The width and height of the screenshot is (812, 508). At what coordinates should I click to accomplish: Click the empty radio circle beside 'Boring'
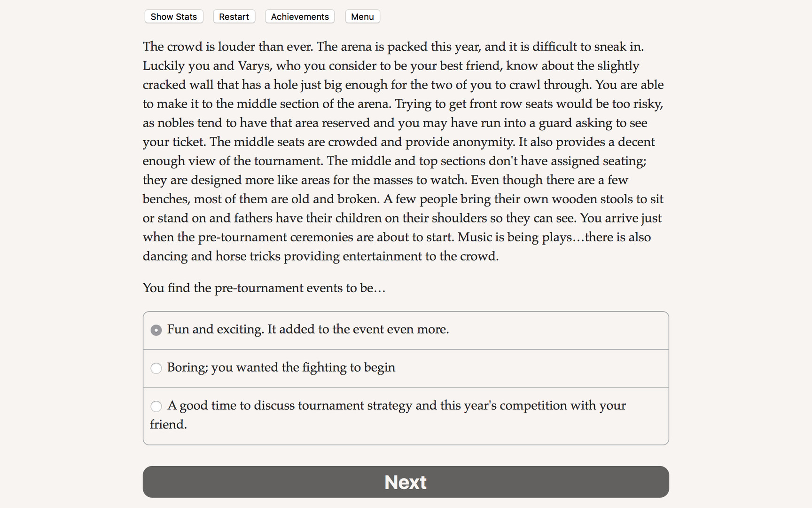click(156, 369)
